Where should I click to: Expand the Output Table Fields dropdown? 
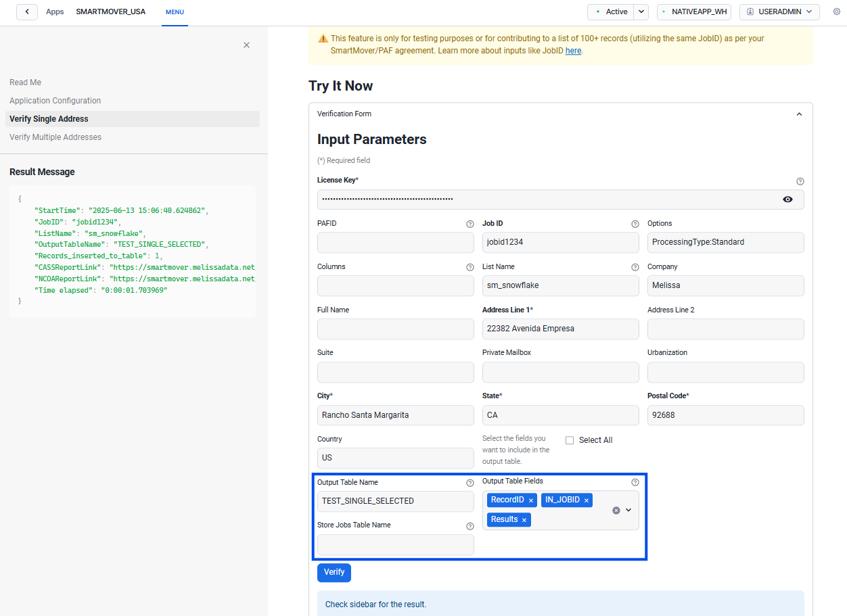click(x=628, y=511)
